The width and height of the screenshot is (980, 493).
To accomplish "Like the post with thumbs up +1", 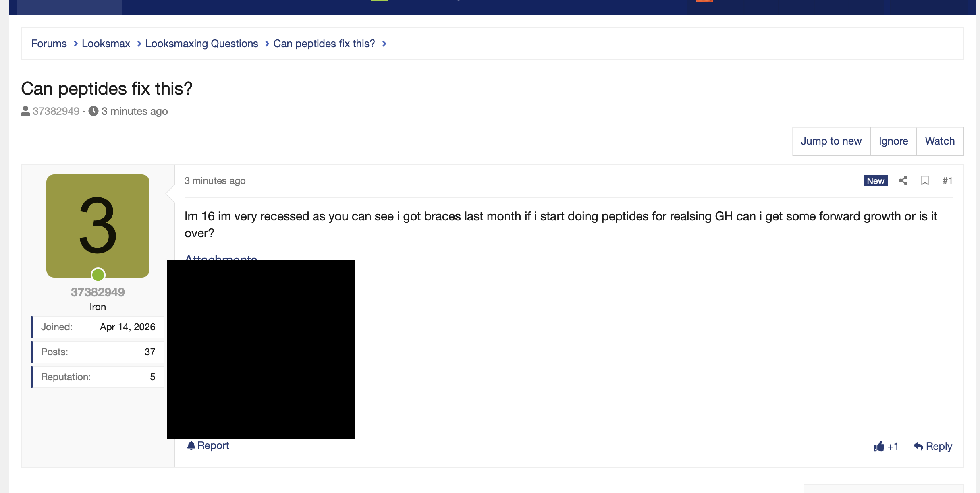I will click(x=886, y=446).
